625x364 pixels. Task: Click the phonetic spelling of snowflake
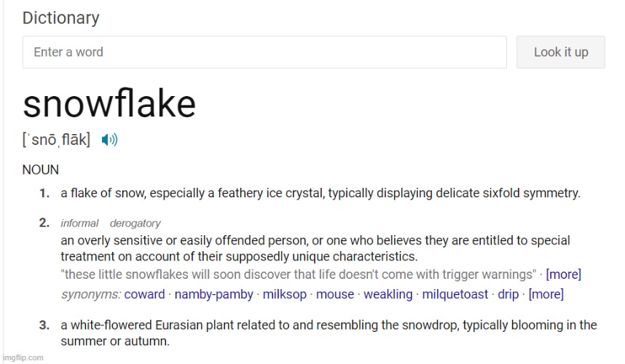point(57,140)
